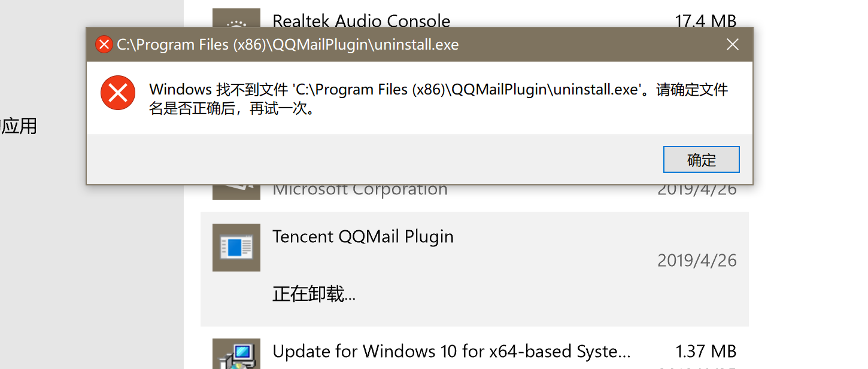Screen dimensions: 868x369
Task: Select the Tencent QQMail Plugin list entry name
Action: point(363,236)
